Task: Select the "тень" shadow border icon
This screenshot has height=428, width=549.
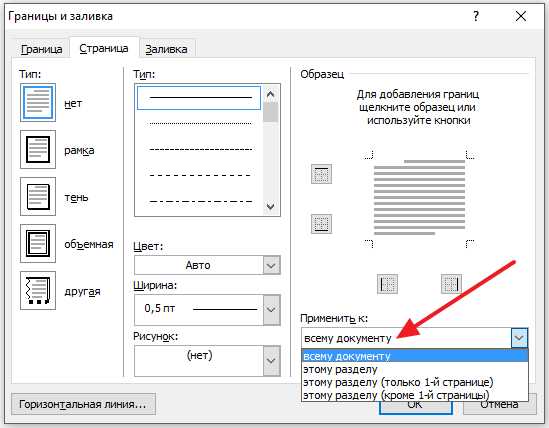Action: point(38,196)
